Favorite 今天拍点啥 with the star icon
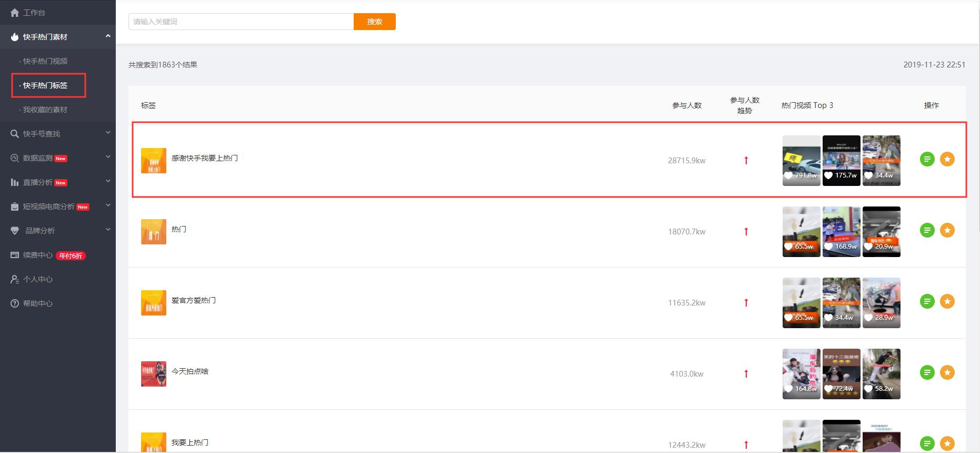Image resolution: width=980 pixels, height=453 pixels. pyautogui.click(x=947, y=372)
